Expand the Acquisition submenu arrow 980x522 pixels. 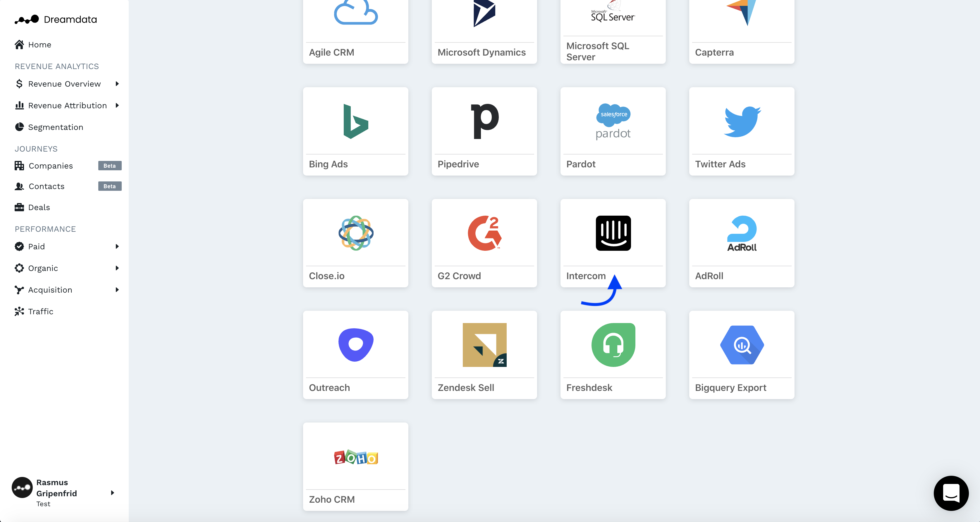[x=117, y=290]
